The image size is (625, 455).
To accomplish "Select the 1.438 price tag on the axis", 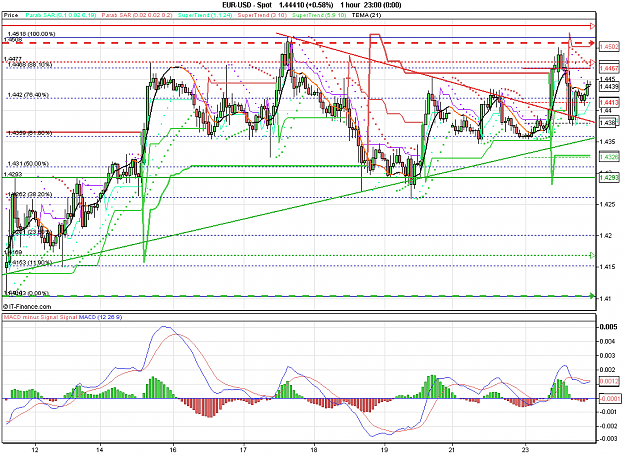I will click(608, 123).
